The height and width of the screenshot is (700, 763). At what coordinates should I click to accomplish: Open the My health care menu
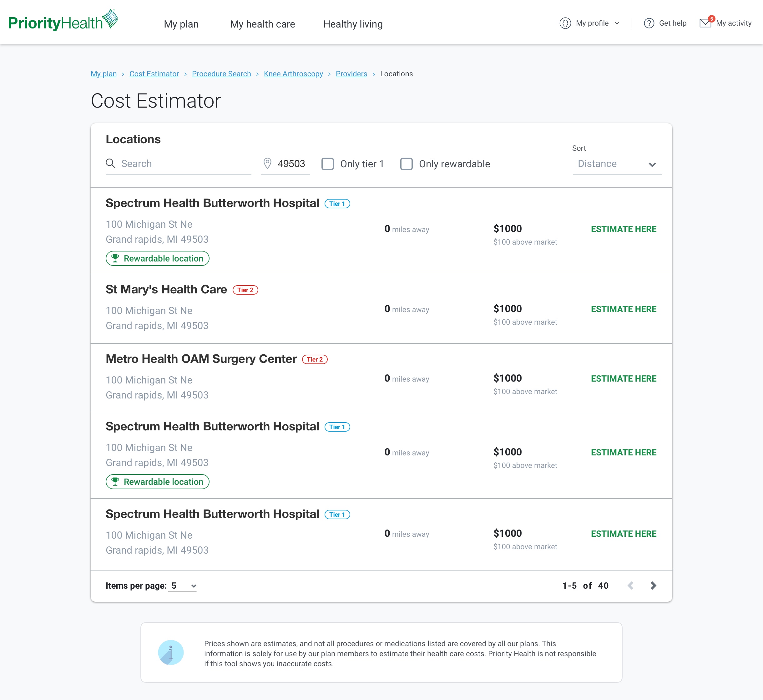point(262,24)
